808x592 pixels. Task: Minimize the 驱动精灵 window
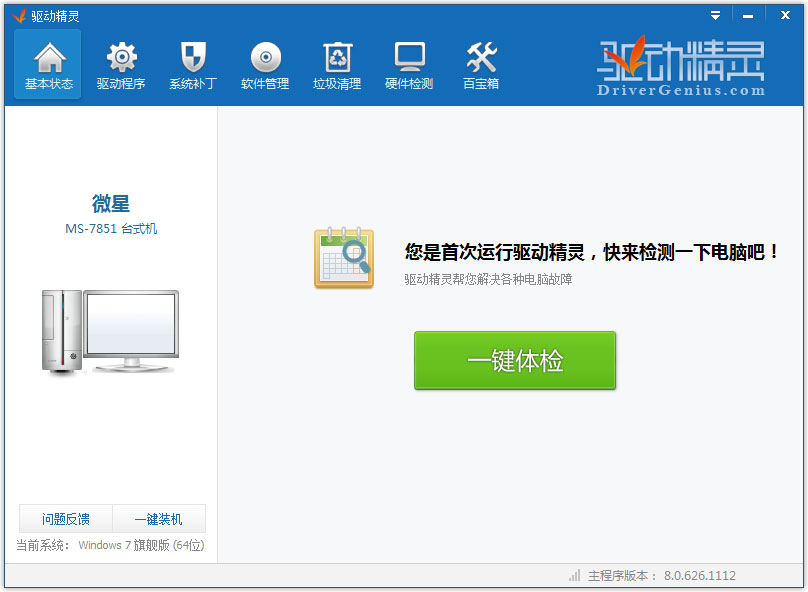click(748, 16)
